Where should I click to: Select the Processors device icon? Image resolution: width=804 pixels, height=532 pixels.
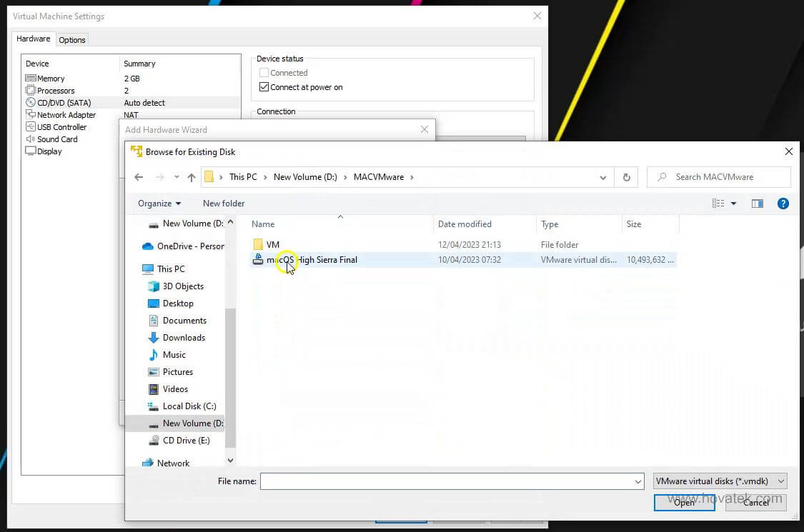pos(31,90)
